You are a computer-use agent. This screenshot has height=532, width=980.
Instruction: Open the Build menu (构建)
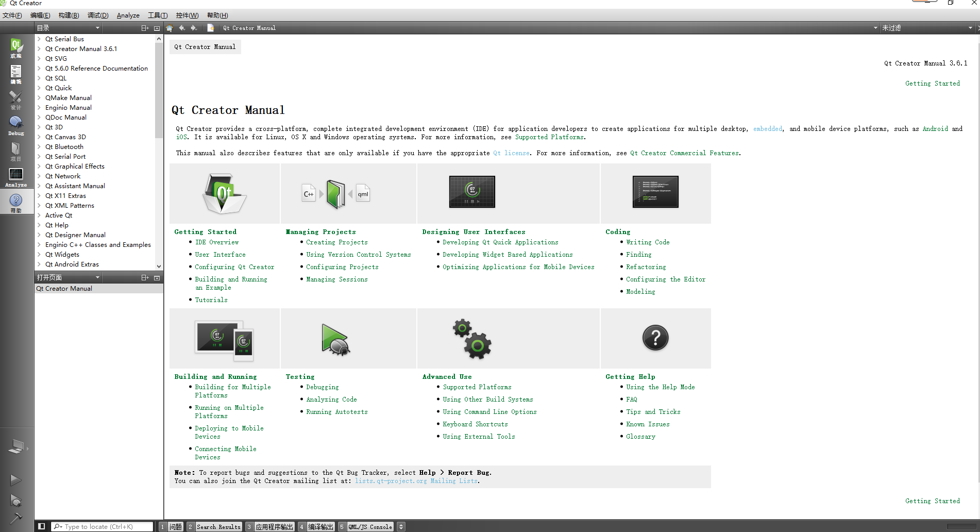click(69, 15)
